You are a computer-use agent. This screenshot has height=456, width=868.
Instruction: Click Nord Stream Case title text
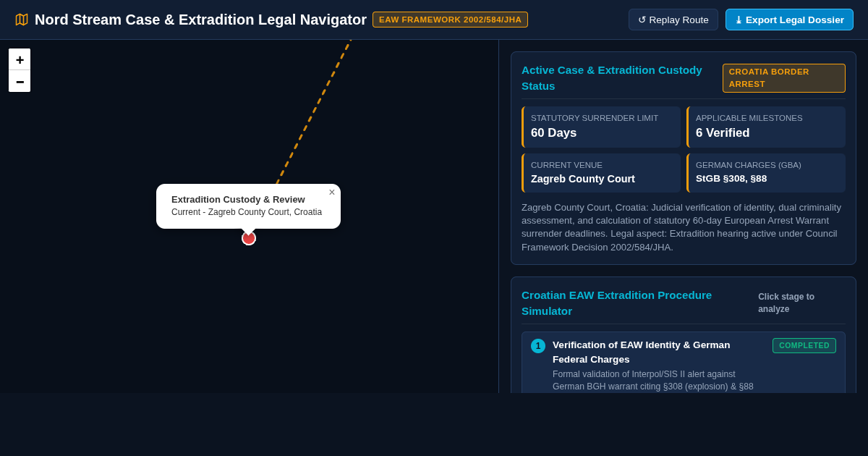(x=200, y=20)
